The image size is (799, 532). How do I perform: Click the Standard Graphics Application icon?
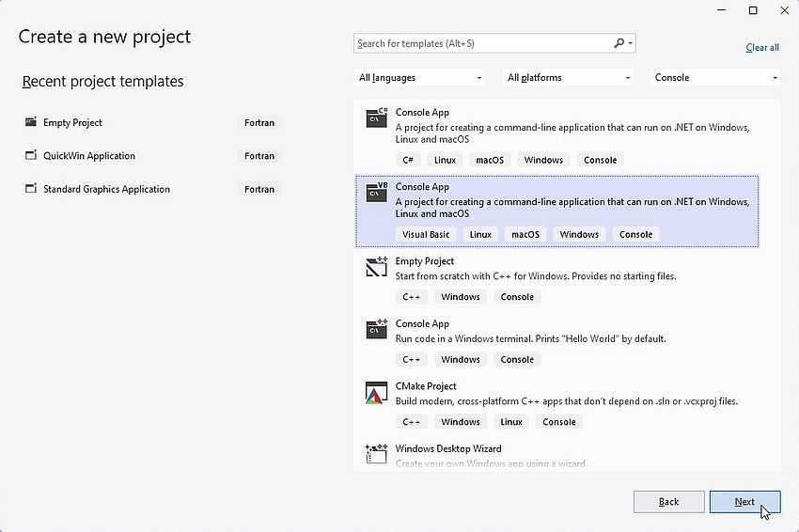31,189
